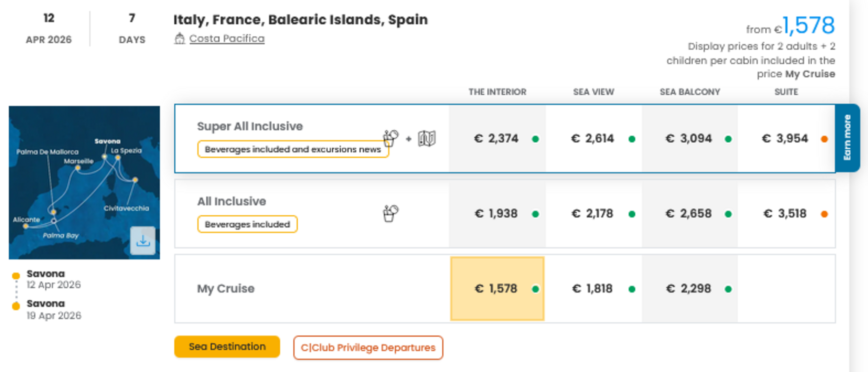Image resolution: width=868 pixels, height=372 pixels.
Task: Click the Sea Destination button
Action: (227, 346)
